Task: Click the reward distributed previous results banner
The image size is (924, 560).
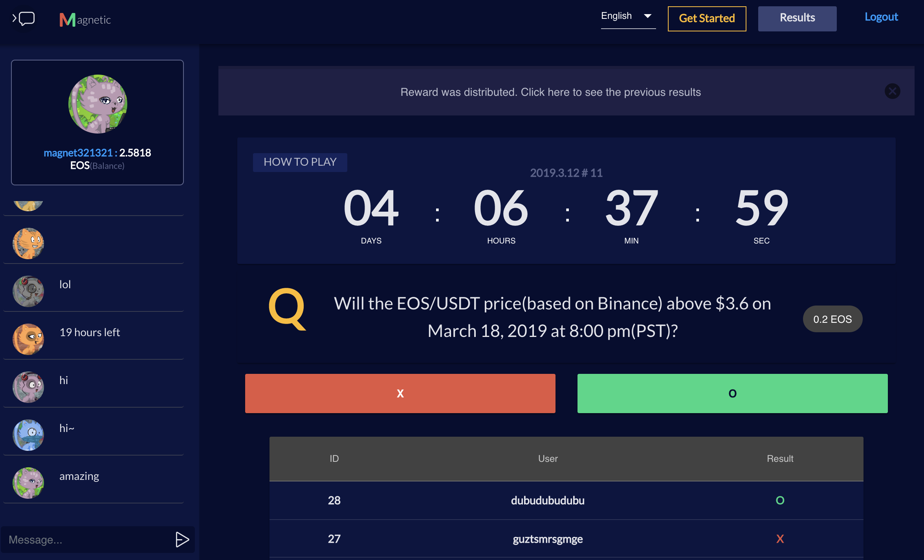Action: tap(550, 92)
